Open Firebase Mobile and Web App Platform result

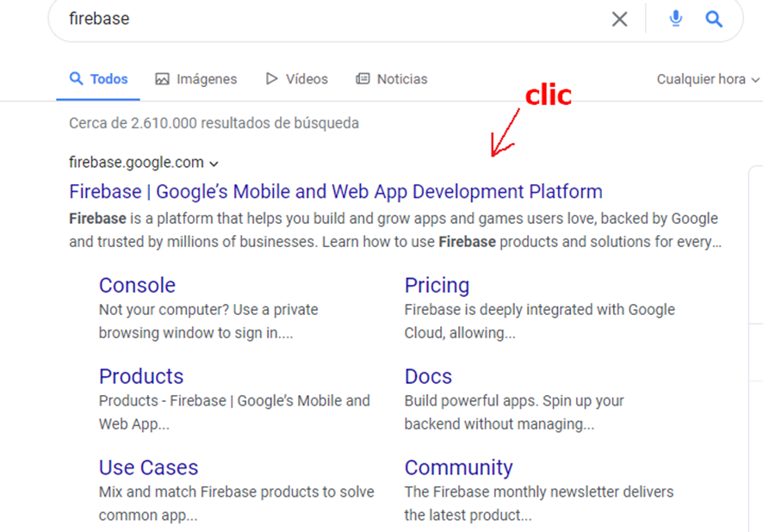pyautogui.click(x=336, y=192)
